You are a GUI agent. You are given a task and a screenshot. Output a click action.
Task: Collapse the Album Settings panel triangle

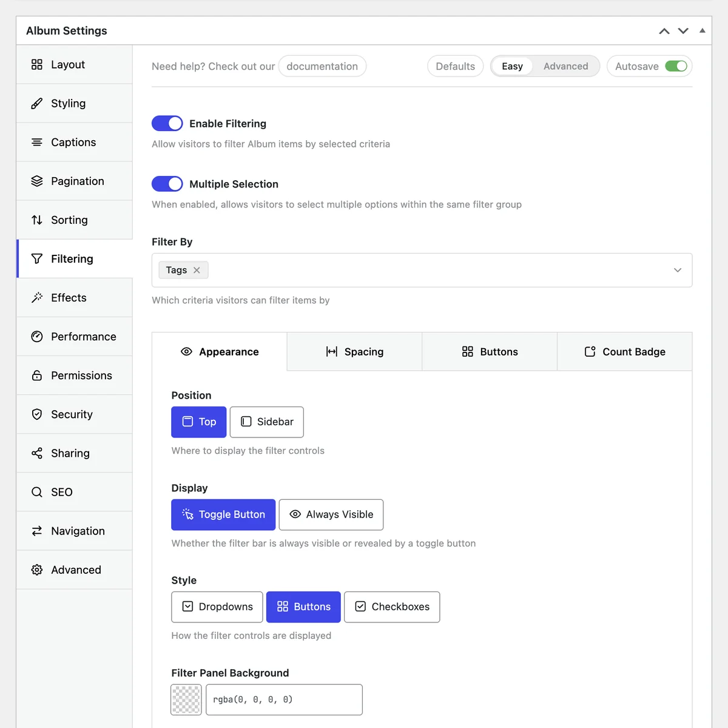(x=703, y=30)
